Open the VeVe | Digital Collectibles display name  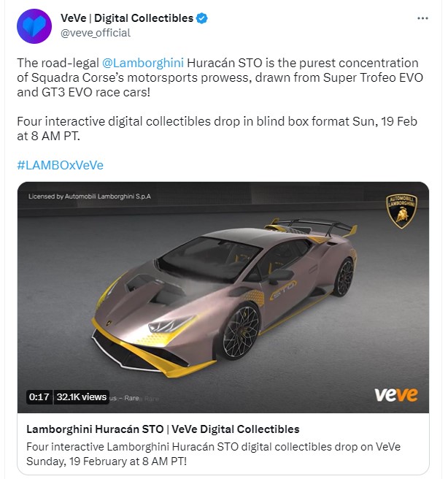tap(127, 18)
